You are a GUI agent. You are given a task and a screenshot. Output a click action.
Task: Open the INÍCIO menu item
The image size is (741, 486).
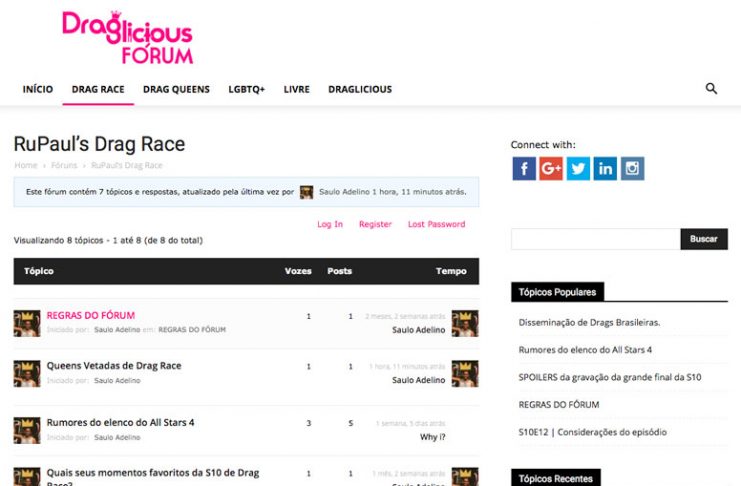click(38, 89)
